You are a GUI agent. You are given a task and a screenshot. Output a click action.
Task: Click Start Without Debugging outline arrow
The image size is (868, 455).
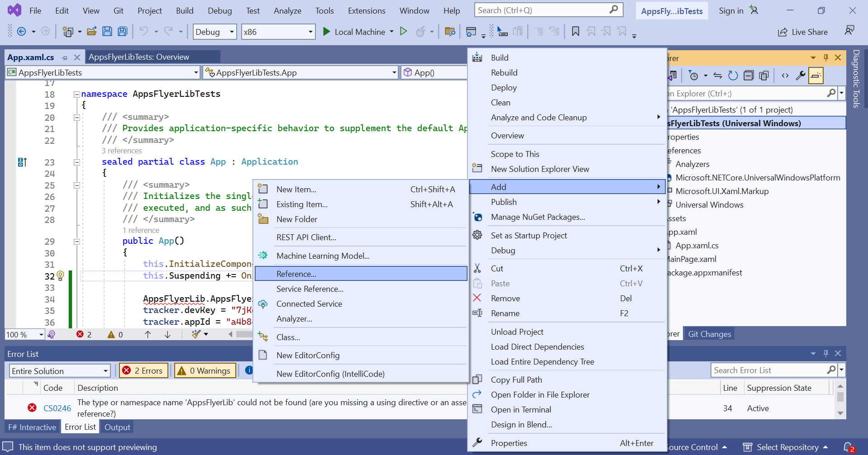[404, 32]
